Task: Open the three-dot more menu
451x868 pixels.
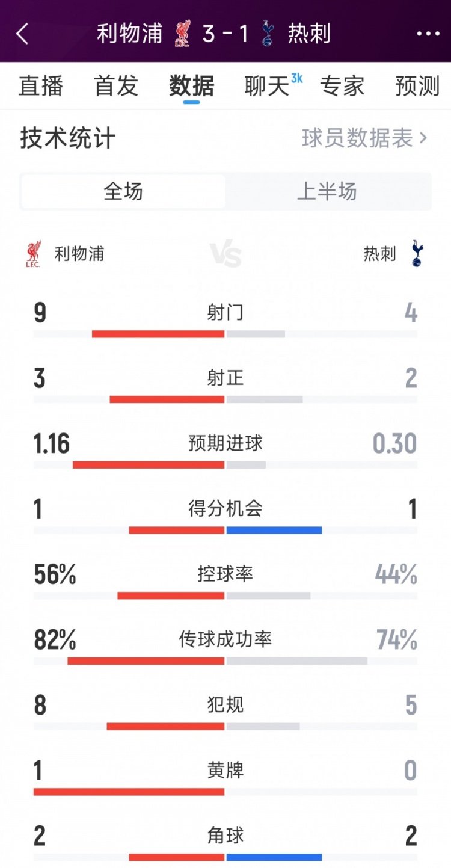Action: [428, 34]
